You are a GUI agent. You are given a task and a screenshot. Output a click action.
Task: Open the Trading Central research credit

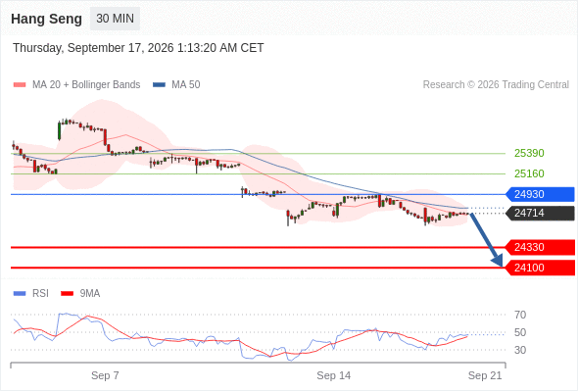(x=496, y=85)
